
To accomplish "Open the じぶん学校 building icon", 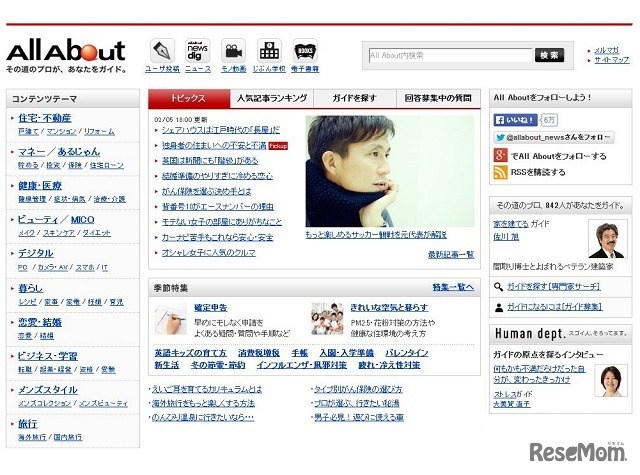I will click(269, 51).
